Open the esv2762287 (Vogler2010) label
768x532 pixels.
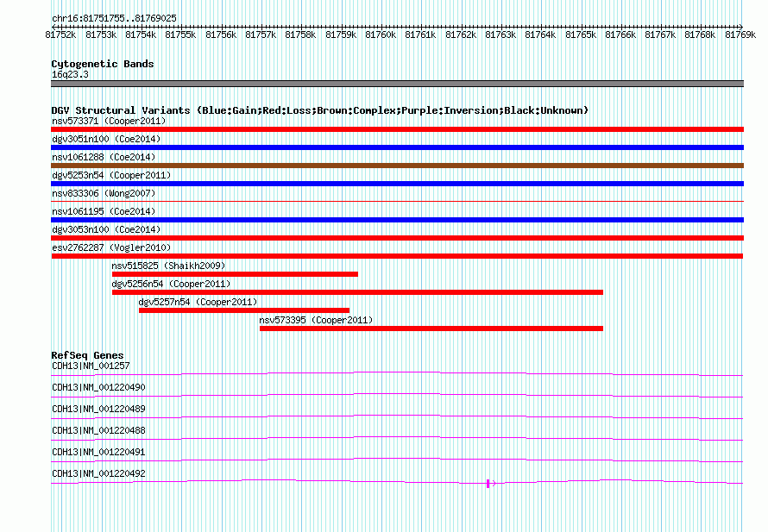tap(111, 247)
